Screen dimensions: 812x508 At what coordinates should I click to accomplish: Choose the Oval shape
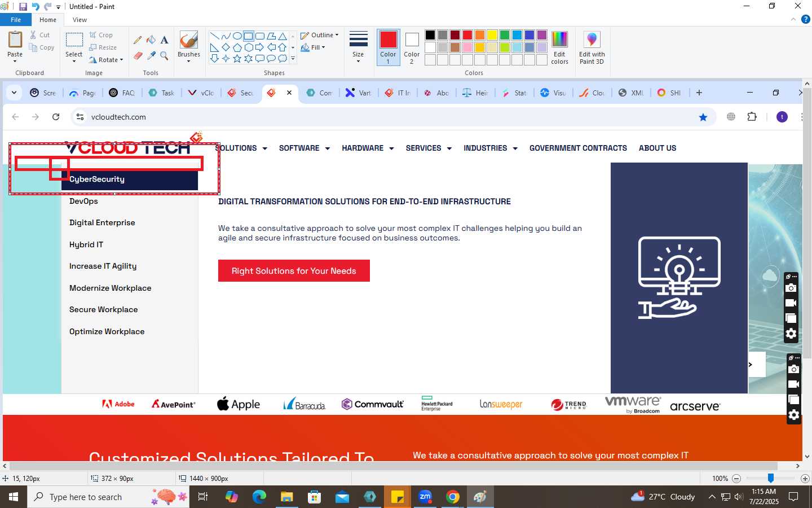click(x=237, y=36)
